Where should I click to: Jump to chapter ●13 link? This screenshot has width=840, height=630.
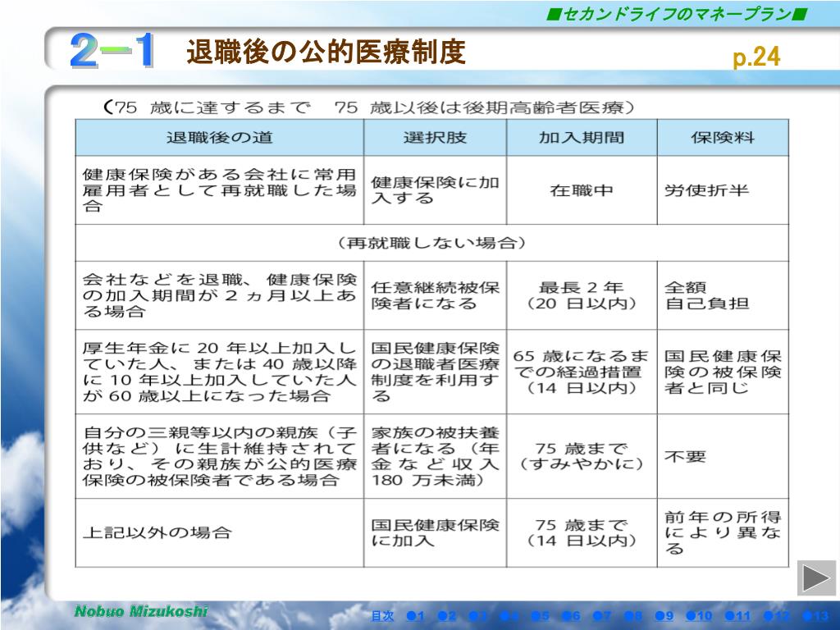click(816, 616)
